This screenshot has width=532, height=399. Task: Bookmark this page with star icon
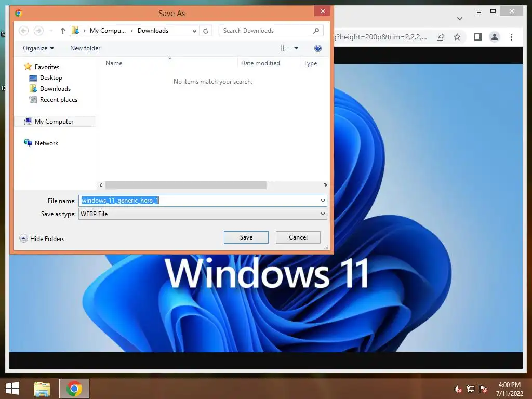[x=457, y=37]
